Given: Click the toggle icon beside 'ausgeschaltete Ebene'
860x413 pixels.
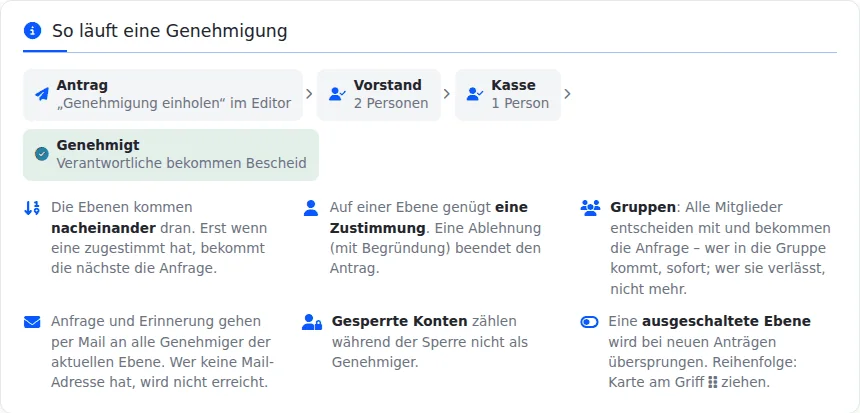Looking at the screenshot, I should [589, 322].
